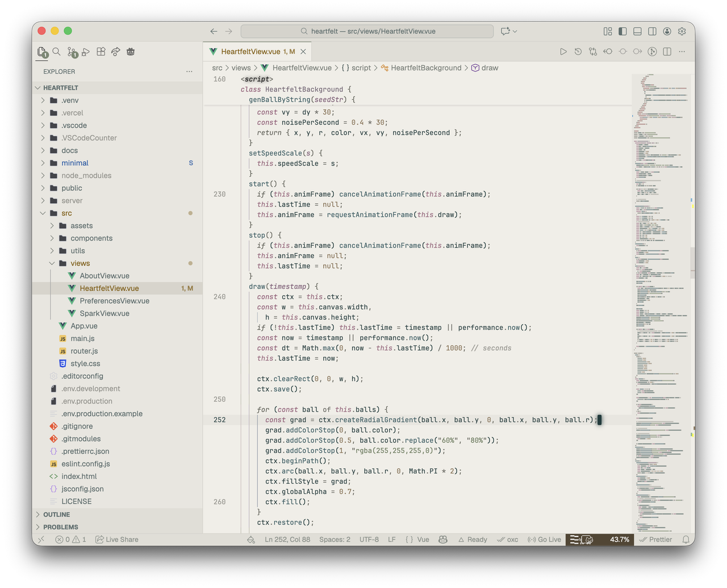The height and width of the screenshot is (588, 727).
Task: Click 'Spaces: 2' indentation setting
Action: pyautogui.click(x=335, y=539)
